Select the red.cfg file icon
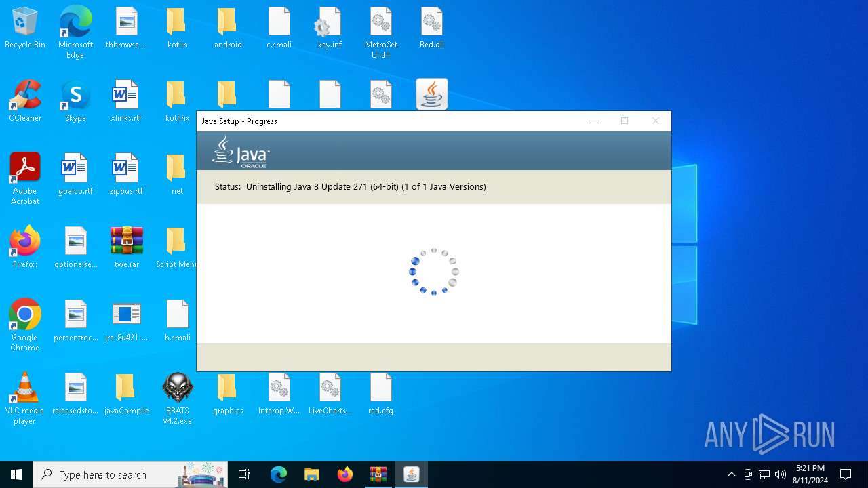Viewport: 868px width, 488px height. coord(380,394)
